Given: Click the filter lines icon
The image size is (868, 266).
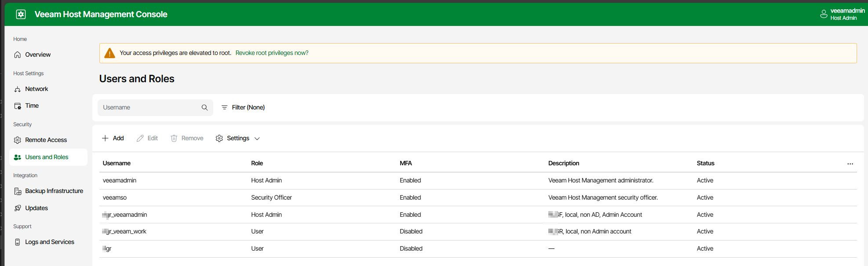Looking at the screenshot, I should click(x=224, y=107).
